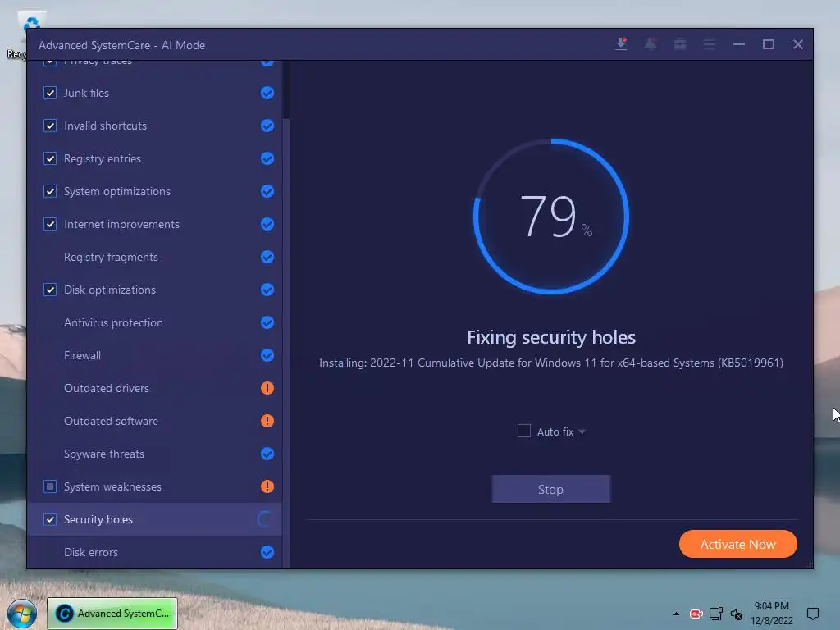Click the scan list vertical scrollbar thumb
840x630 pixels.
[x=286, y=89]
